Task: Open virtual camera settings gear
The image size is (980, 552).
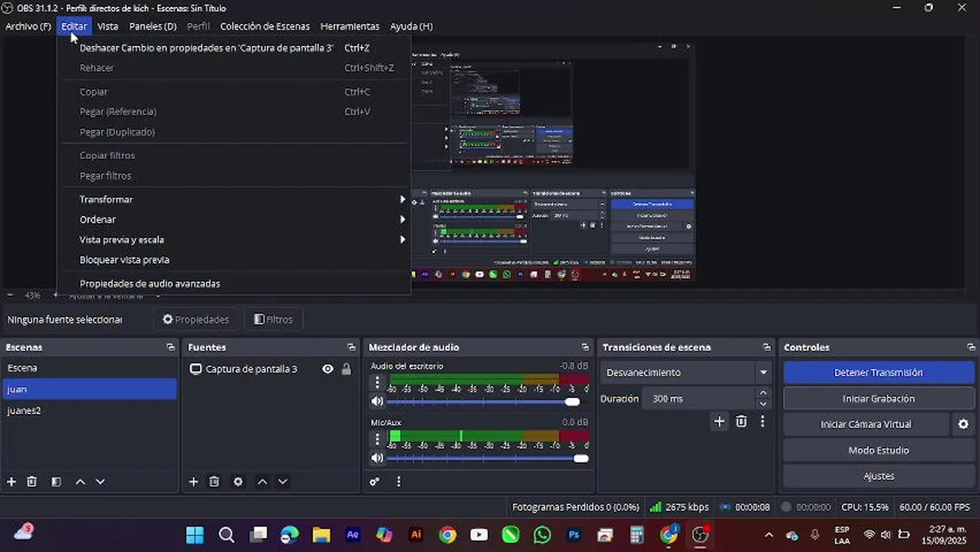Action: pos(963,424)
